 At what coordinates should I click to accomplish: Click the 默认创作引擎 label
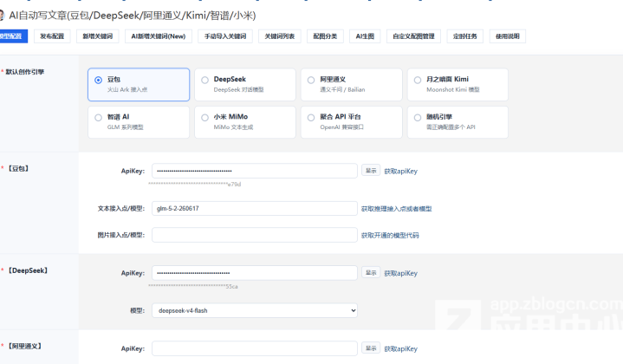tap(24, 72)
